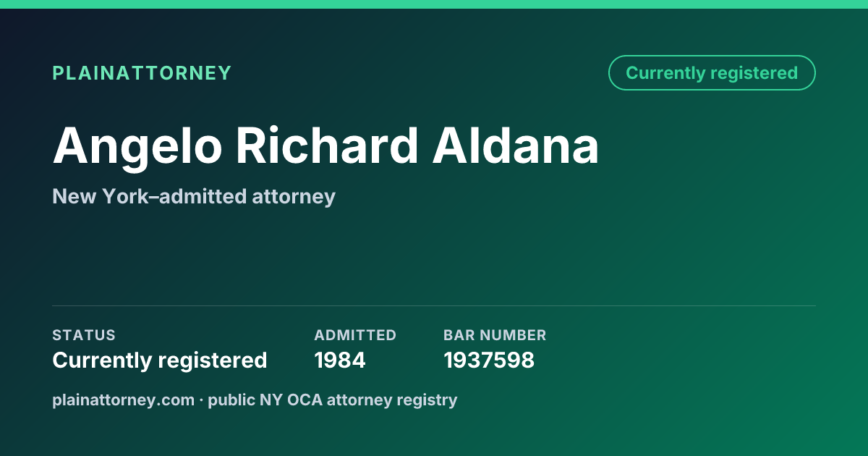Click the word attorney in subtitle
The image size is (868, 456).
(x=294, y=197)
